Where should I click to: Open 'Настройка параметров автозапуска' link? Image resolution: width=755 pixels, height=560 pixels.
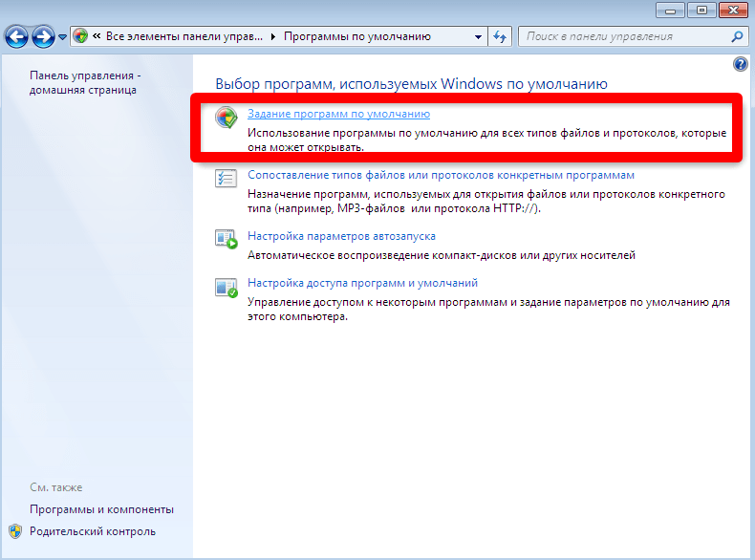pos(341,236)
